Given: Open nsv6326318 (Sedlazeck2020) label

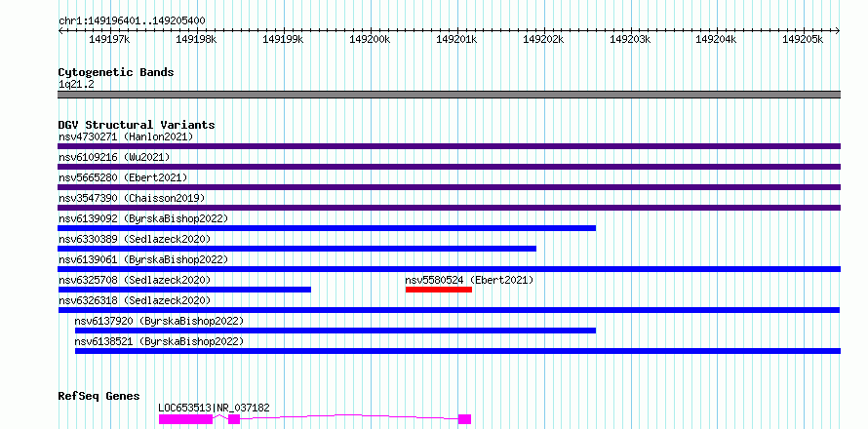Looking at the screenshot, I should [135, 300].
